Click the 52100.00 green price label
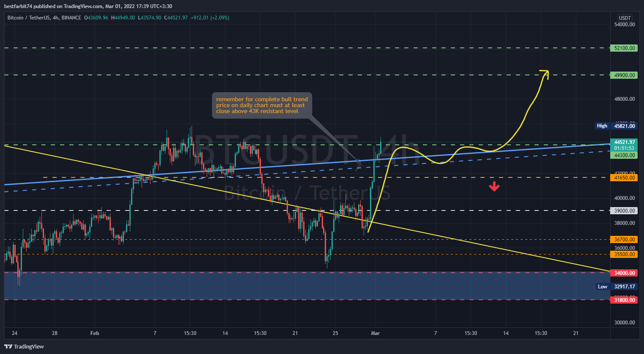 (624, 48)
